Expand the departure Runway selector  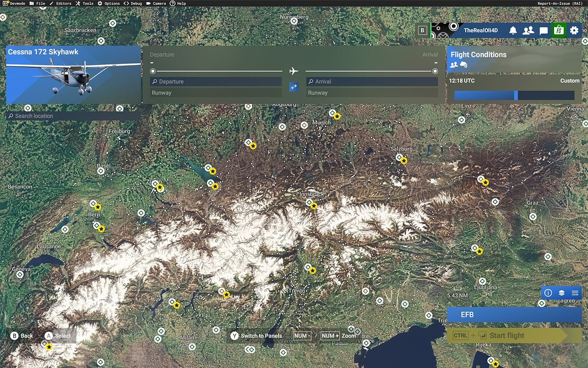216,93
